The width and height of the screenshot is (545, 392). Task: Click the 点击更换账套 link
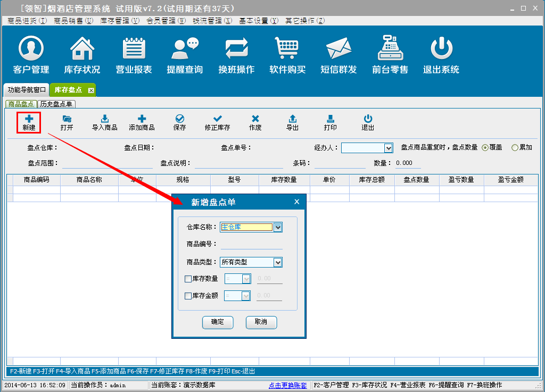[287, 385]
